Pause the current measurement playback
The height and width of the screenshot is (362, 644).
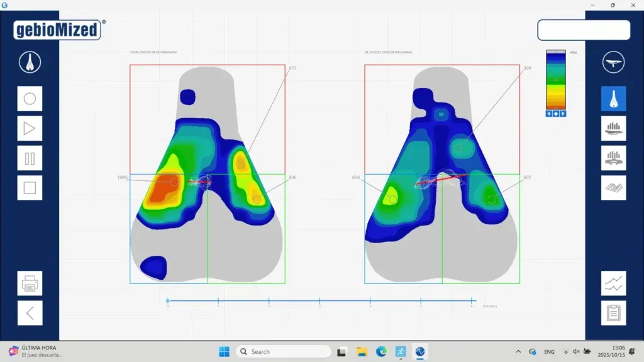pos(30,158)
